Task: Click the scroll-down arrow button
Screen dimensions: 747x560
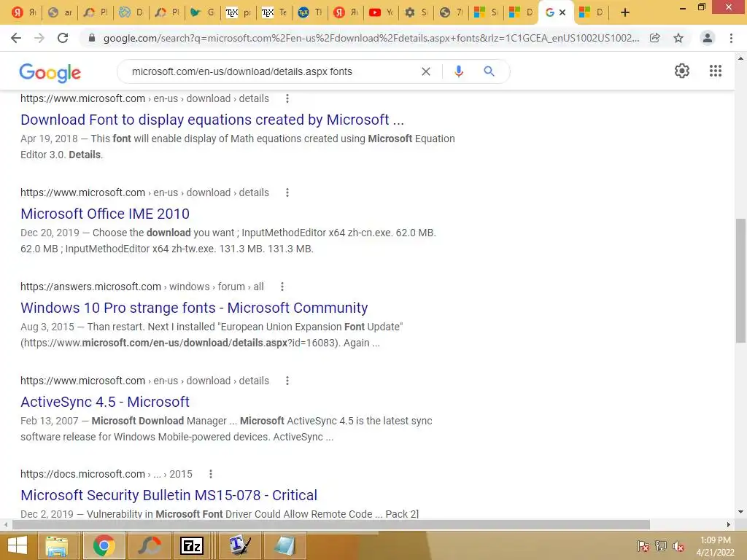Action: point(740,513)
